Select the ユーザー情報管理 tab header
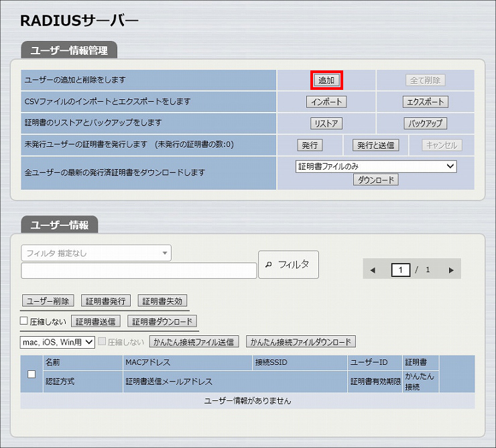This screenshot has width=496, height=448. (x=69, y=50)
